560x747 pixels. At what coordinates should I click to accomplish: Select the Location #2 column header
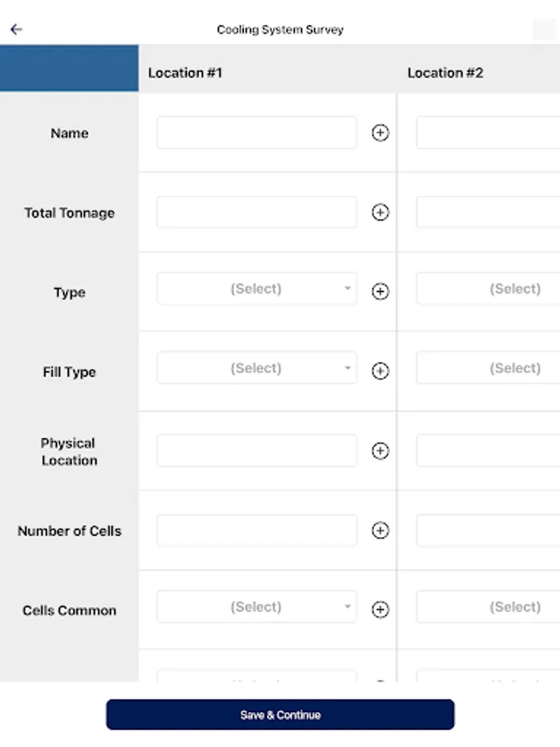click(x=445, y=73)
